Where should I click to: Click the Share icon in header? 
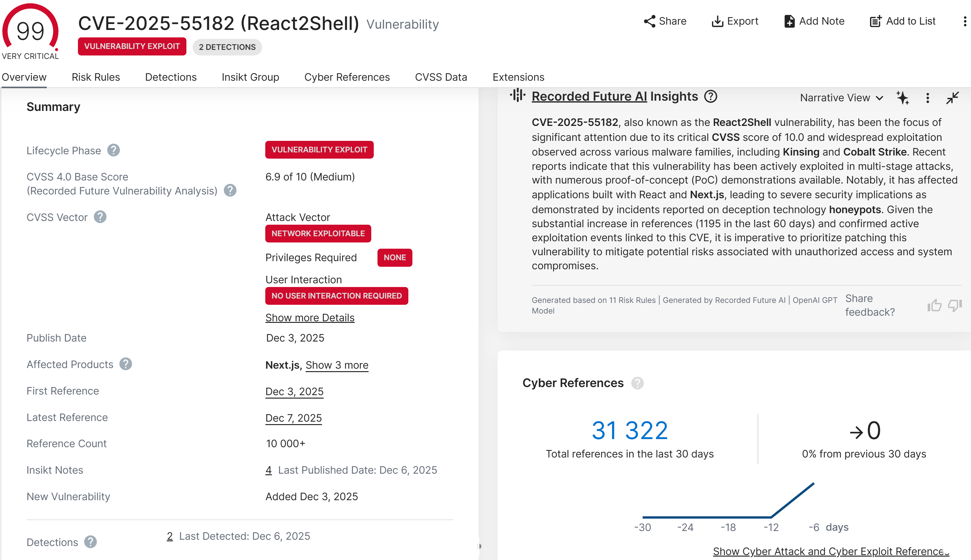click(x=649, y=21)
